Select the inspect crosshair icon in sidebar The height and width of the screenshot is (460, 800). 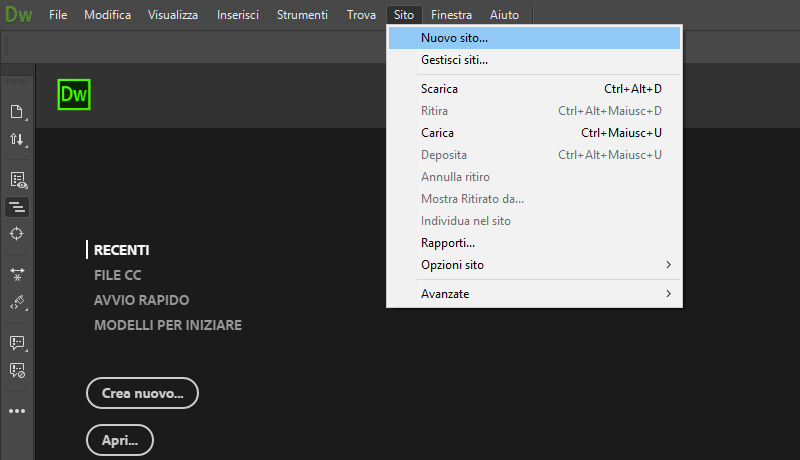pyautogui.click(x=17, y=234)
